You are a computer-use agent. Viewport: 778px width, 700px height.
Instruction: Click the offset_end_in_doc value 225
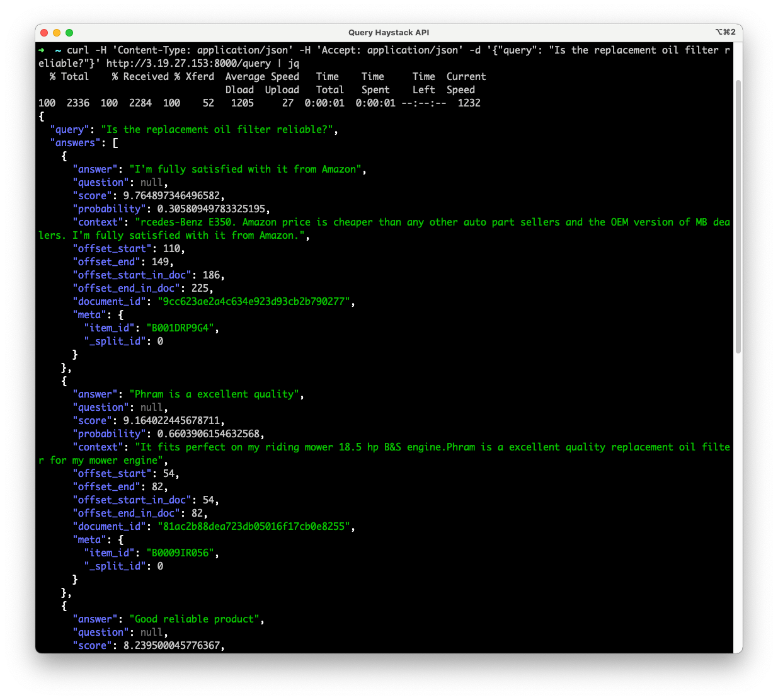(200, 289)
